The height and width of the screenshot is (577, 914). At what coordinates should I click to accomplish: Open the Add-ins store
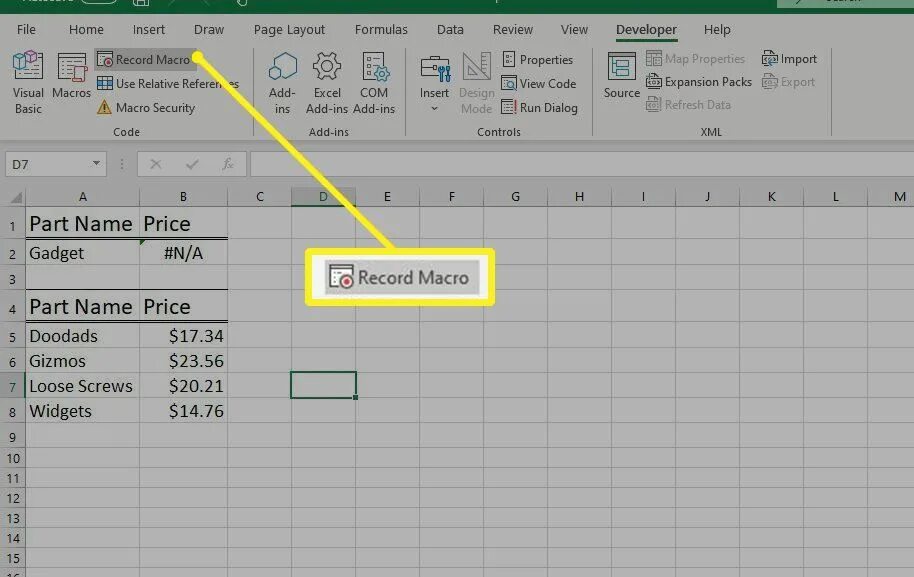(x=282, y=83)
